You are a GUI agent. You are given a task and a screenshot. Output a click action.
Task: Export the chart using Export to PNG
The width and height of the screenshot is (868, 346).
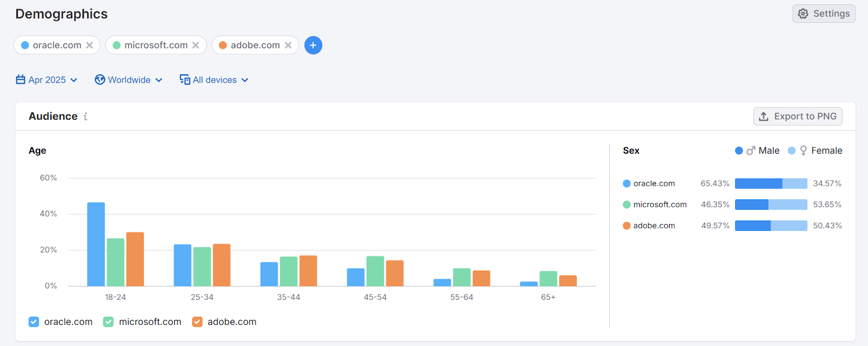[x=797, y=116]
